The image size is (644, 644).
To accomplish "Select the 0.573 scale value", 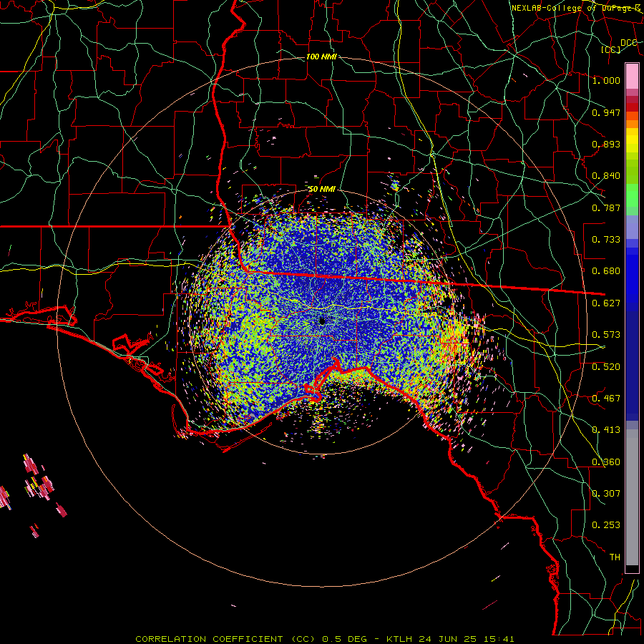I will [606, 335].
